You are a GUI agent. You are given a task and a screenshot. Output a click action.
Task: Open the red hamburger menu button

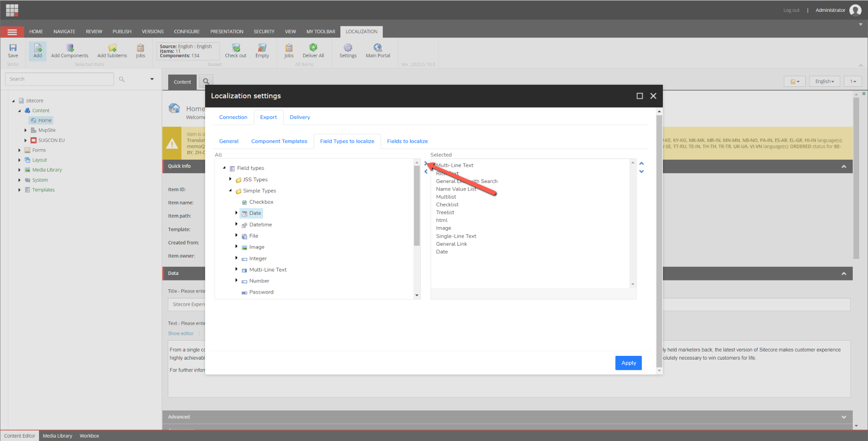(12, 32)
